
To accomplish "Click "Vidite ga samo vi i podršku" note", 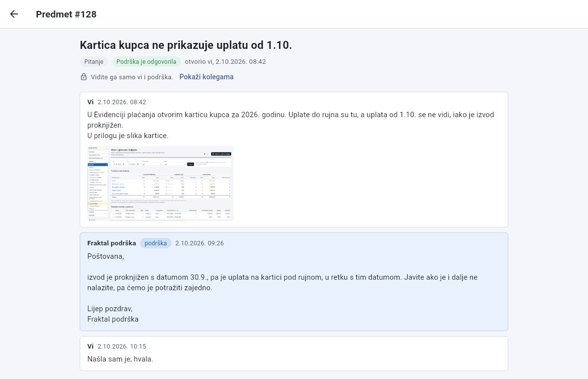I will 132,77.
